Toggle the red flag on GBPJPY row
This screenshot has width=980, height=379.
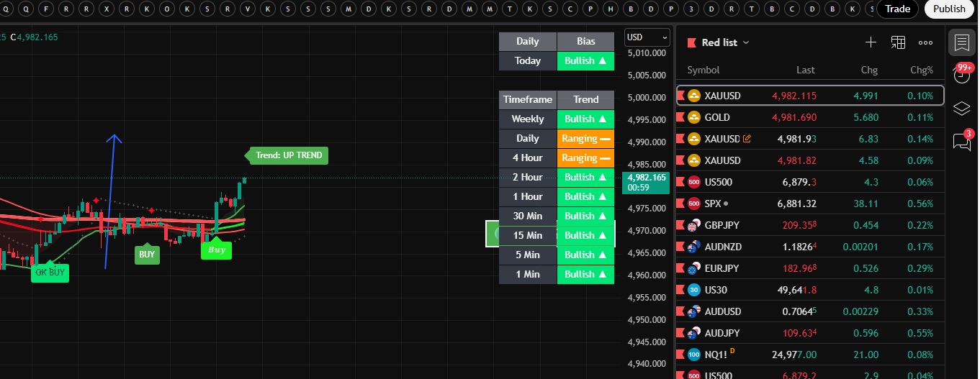(x=680, y=225)
